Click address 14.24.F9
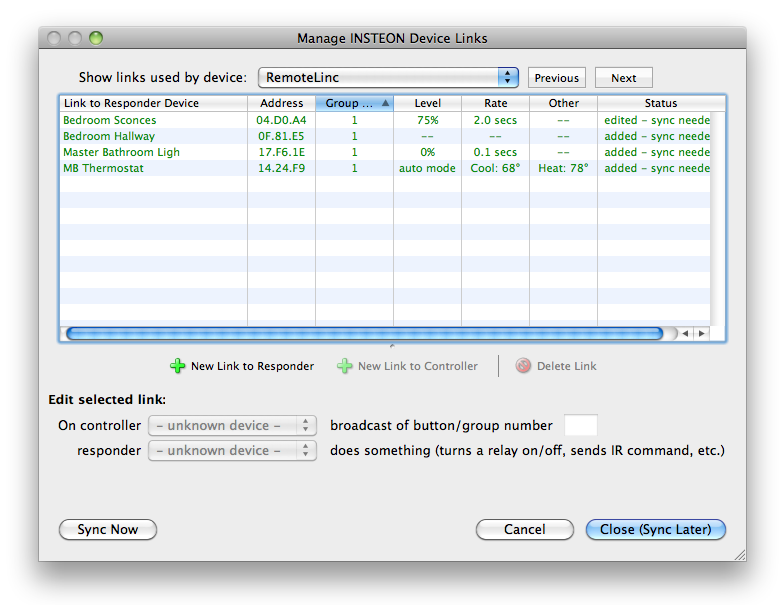The width and height of the screenshot is (782, 605). (281, 168)
